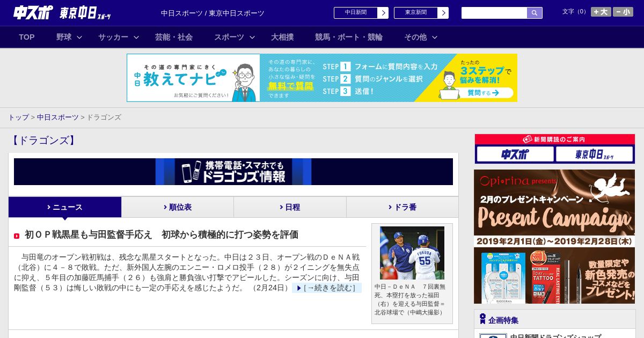
Task: Open the サッカー navigation menu
Action: tap(113, 37)
